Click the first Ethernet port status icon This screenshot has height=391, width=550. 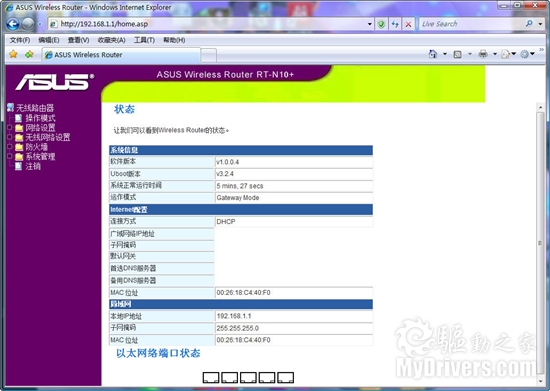(211, 377)
